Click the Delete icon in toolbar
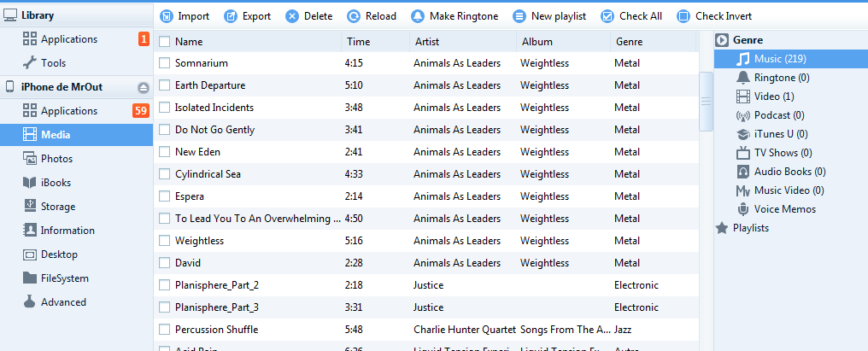The height and width of the screenshot is (351, 868). point(292,16)
